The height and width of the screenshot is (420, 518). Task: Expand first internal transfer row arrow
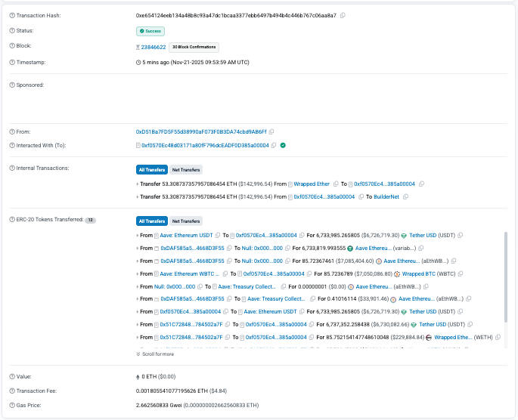tap(138, 184)
